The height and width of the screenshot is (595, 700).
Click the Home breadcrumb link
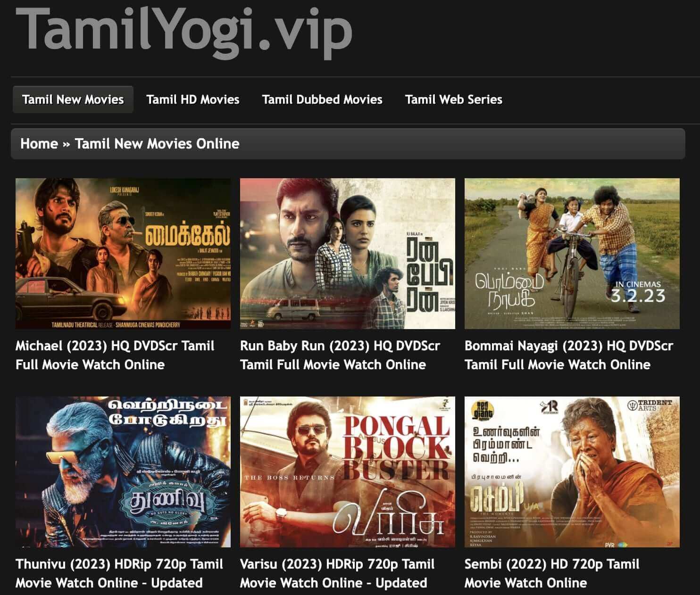coord(39,143)
